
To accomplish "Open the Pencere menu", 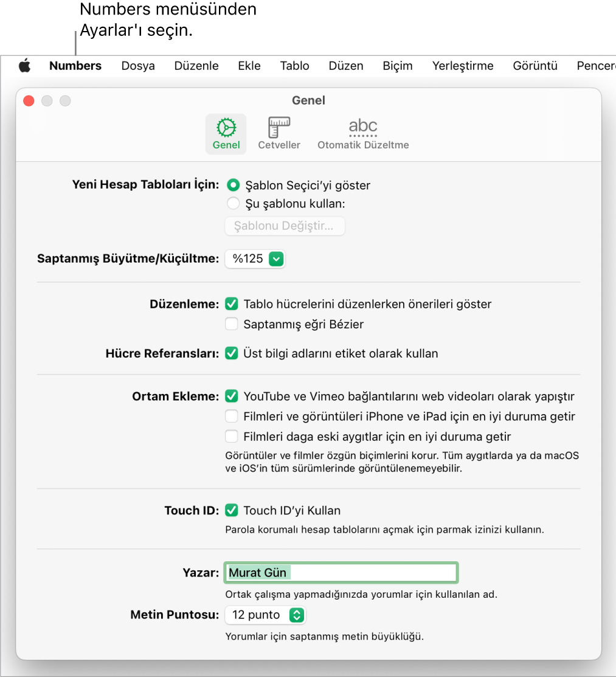I will pos(596,66).
